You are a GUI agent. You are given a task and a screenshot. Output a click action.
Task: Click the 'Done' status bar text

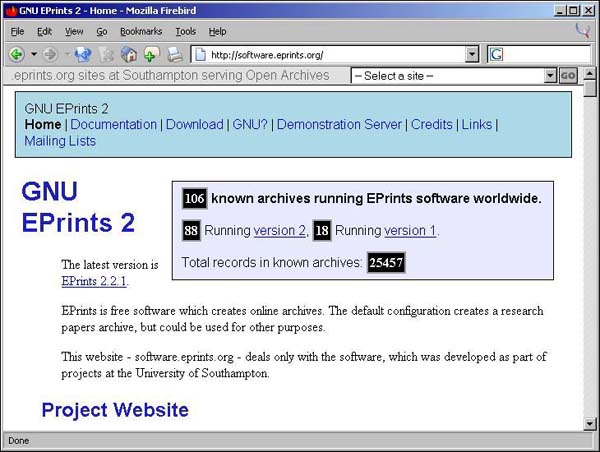click(19, 441)
